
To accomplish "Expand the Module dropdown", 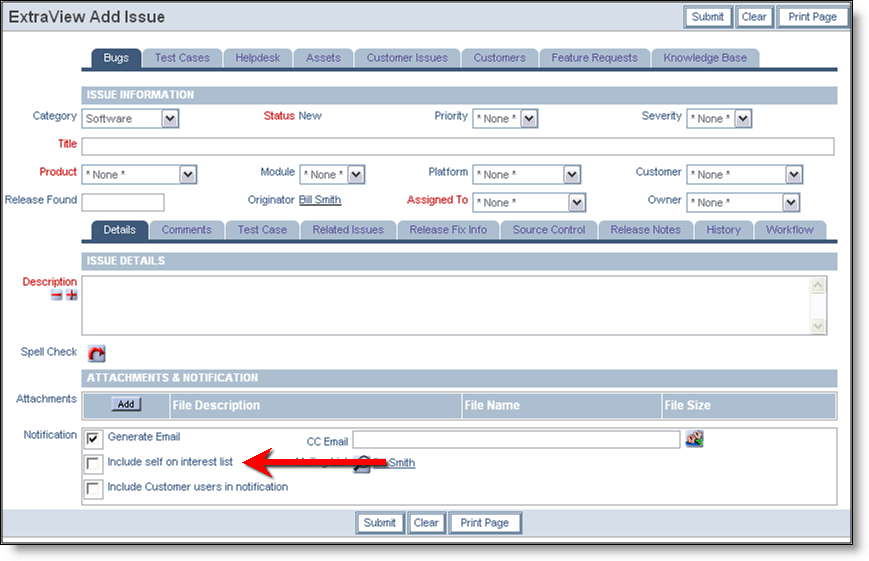I will (x=332, y=175).
